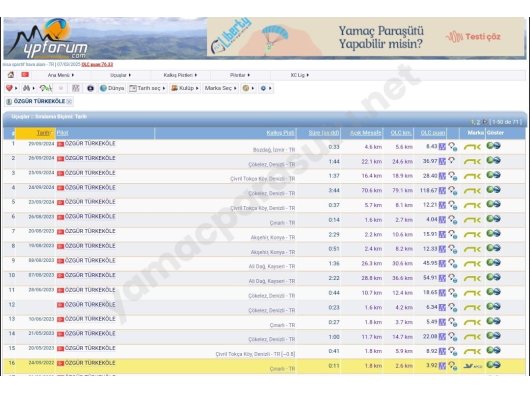The width and height of the screenshot is (530, 393).
Task: Expand the Kulüp dropdown
Action: coord(185,88)
